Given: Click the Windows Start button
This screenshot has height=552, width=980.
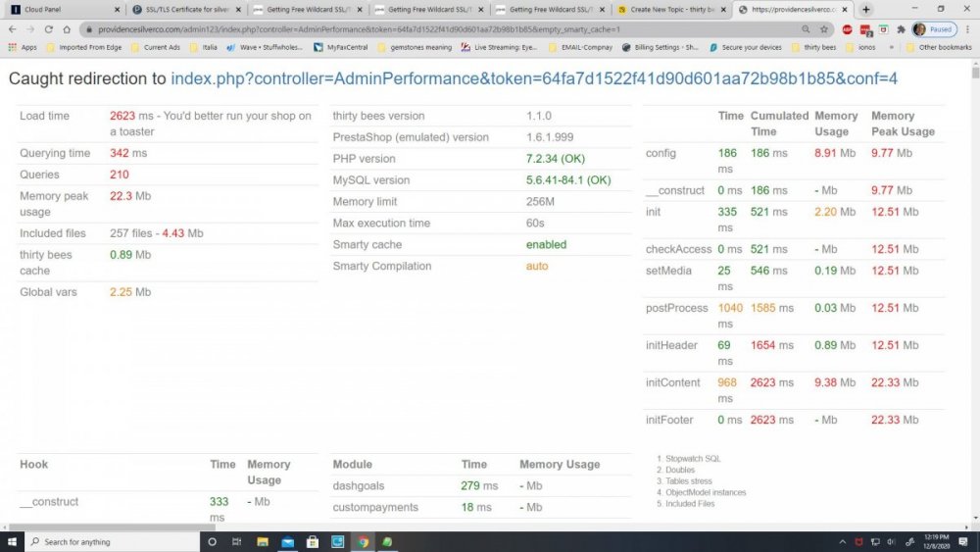Looking at the screenshot, I should tap(13, 541).
